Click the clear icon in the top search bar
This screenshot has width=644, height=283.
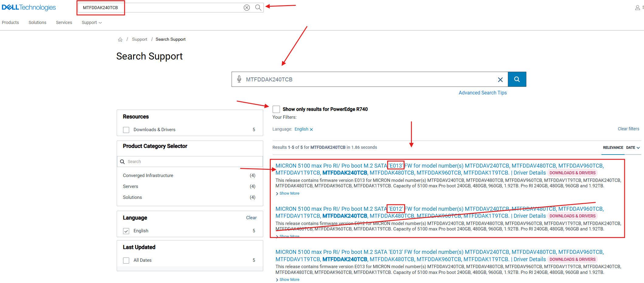(246, 8)
